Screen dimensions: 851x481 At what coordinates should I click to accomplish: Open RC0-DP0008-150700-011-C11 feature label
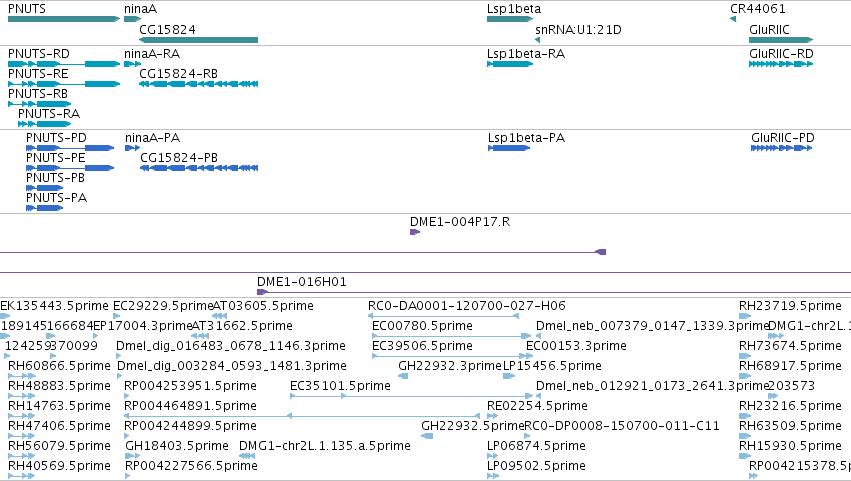click(622, 426)
